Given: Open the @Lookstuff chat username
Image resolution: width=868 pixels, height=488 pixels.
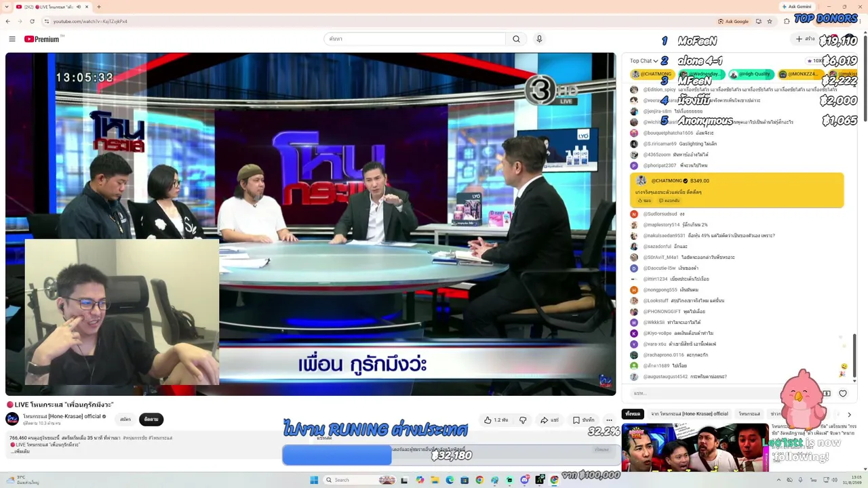Looking at the screenshot, I should point(656,301).
